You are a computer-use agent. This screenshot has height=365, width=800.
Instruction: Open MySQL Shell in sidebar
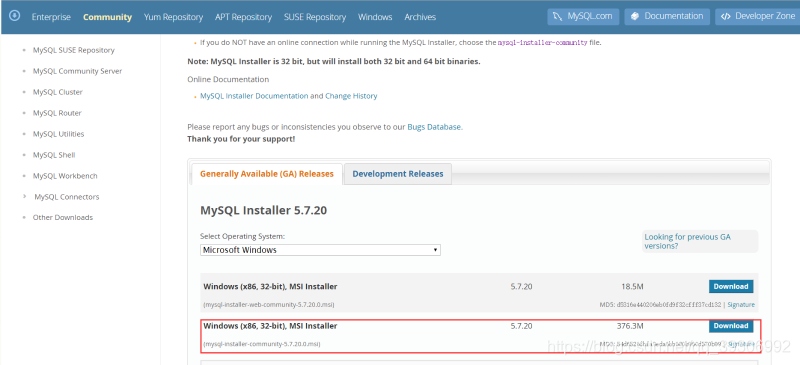(54, 155)
